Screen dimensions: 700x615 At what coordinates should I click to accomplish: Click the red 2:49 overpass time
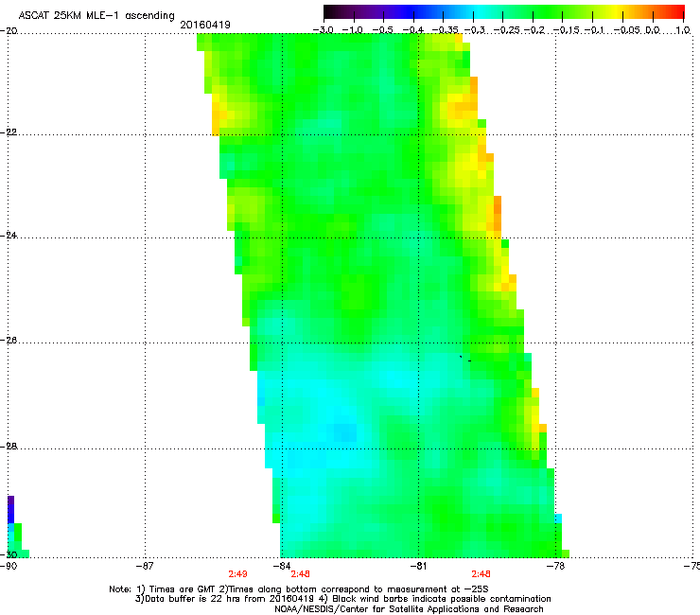(x=238, y=574)
